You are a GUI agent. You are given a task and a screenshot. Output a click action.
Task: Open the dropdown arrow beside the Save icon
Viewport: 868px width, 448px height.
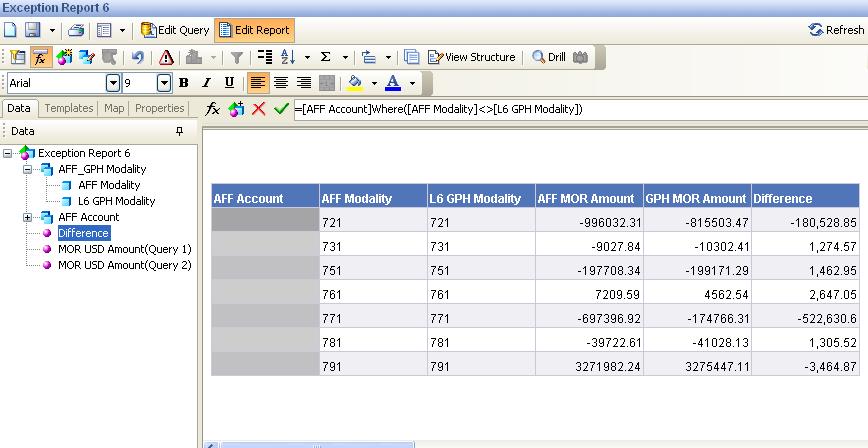pos(52,30)
